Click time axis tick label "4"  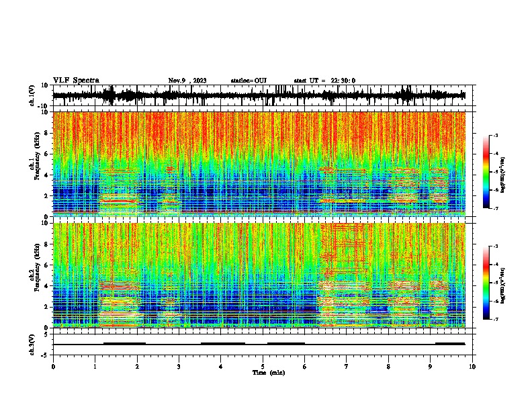[221, 367]
